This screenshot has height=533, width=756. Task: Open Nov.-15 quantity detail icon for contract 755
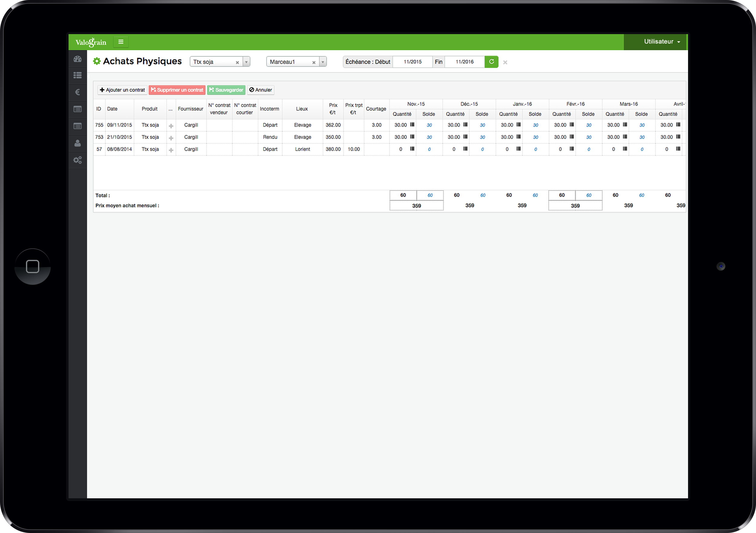412,125
